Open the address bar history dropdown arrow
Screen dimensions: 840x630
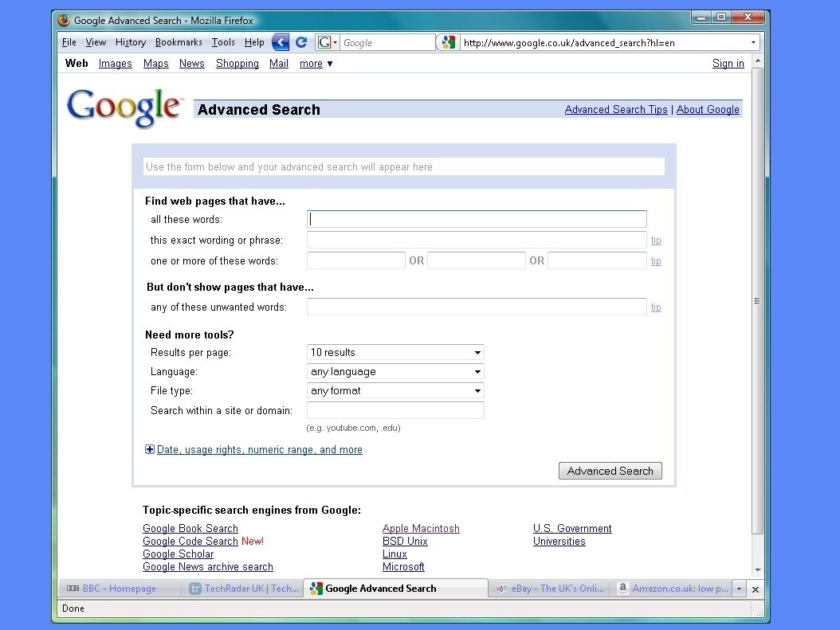click(x=752, y=42)
